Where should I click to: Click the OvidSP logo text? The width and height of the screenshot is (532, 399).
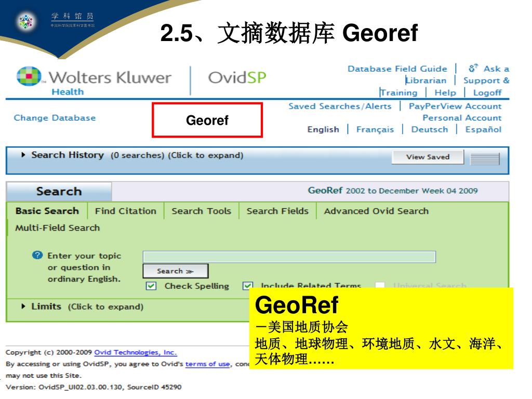pos(237,78)
